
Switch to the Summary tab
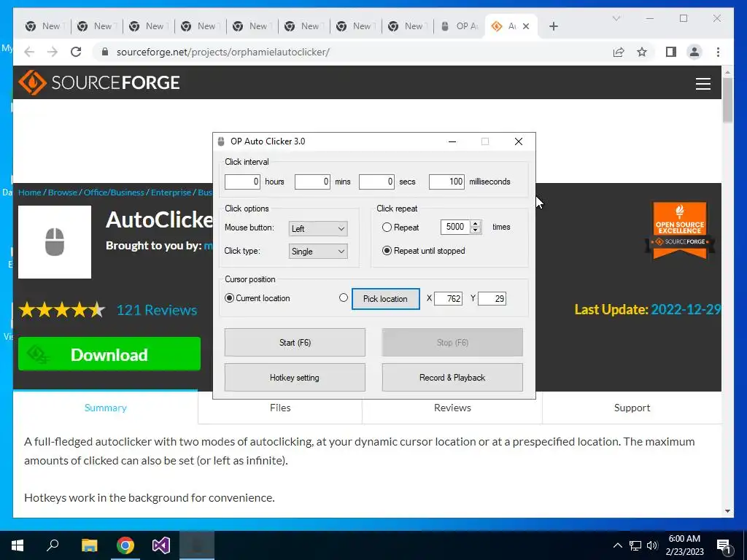pyautogui.click(x=105, y=408)
